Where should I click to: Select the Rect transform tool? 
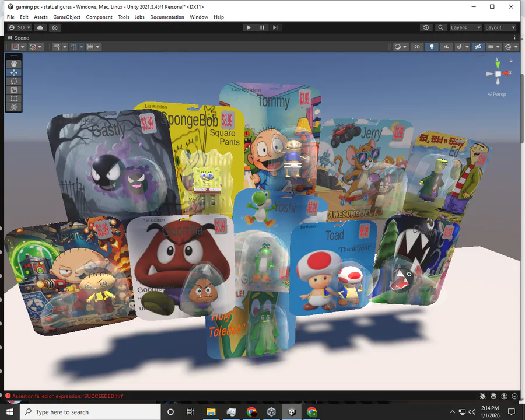14,99
